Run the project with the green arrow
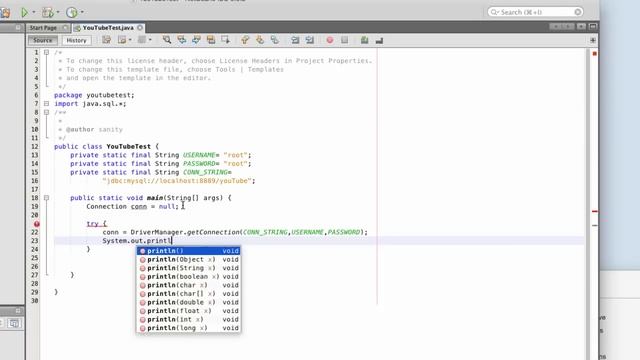This screenshot has width=640, height=360. click(24, 13)
